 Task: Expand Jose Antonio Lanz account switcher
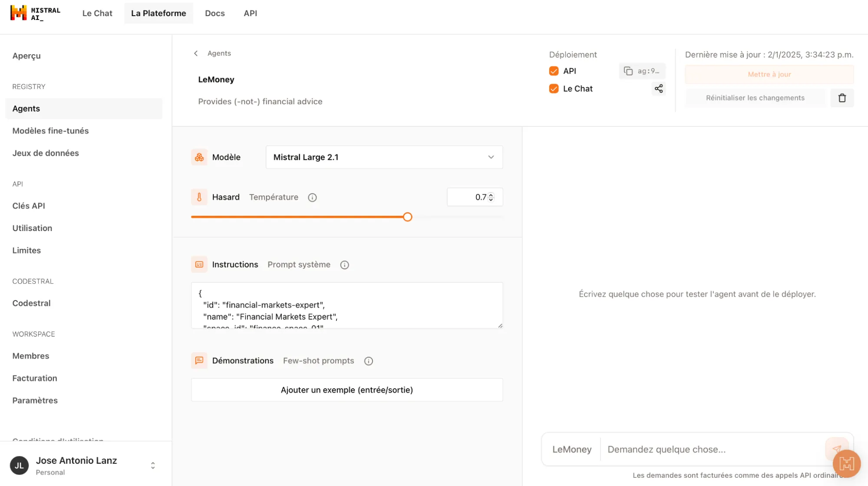click(153, 466)
